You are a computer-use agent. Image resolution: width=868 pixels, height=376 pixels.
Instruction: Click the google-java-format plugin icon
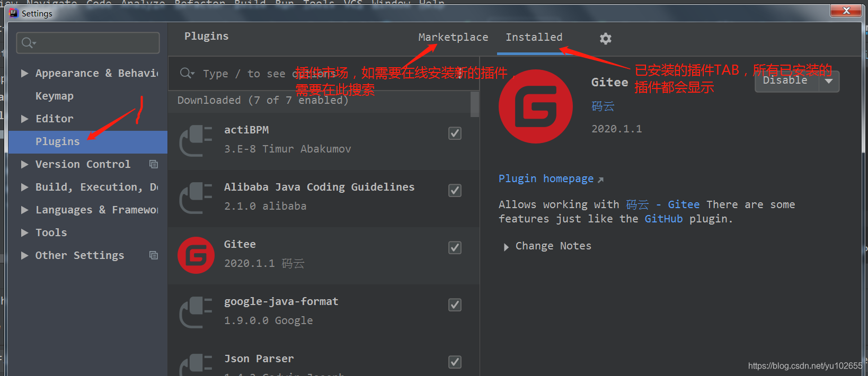196,312
